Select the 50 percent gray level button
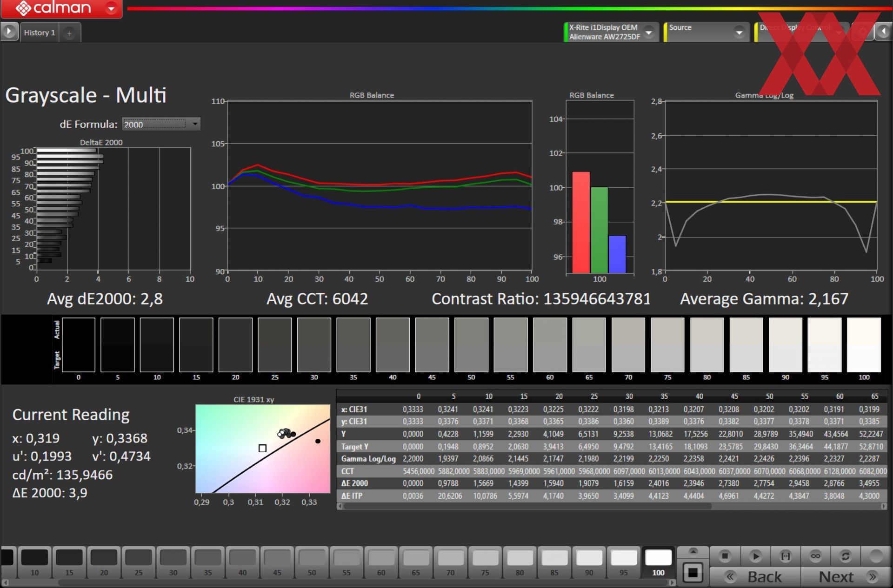The width and height of the screenshot is (893, 588). 312,562
